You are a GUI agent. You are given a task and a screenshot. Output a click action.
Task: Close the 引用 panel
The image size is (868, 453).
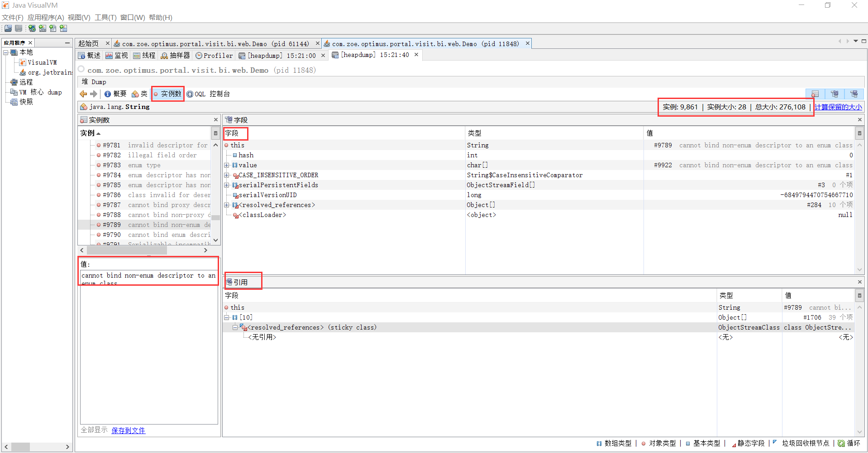(860, 282)
